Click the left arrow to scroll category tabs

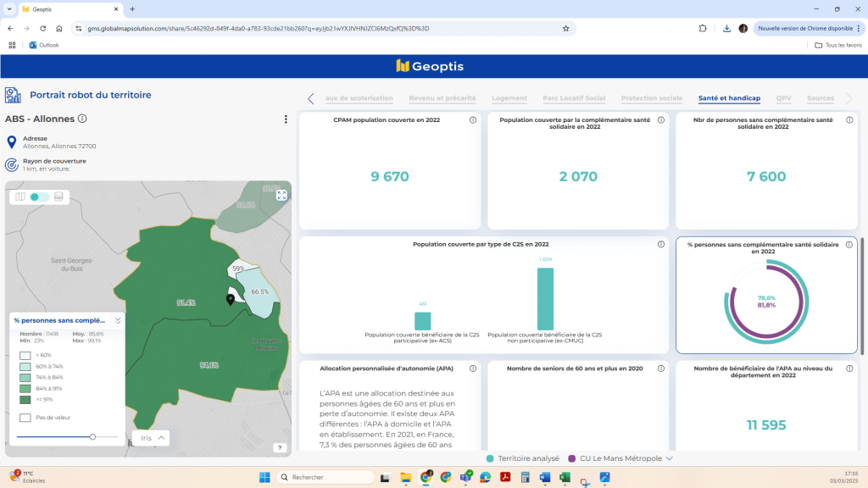coord(311,97)
